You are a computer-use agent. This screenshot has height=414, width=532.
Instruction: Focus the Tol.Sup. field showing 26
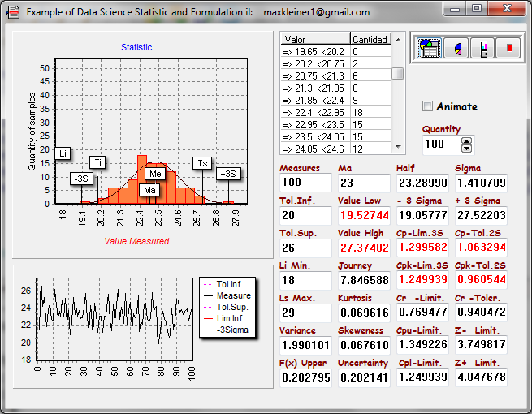(x=305, y=248)
